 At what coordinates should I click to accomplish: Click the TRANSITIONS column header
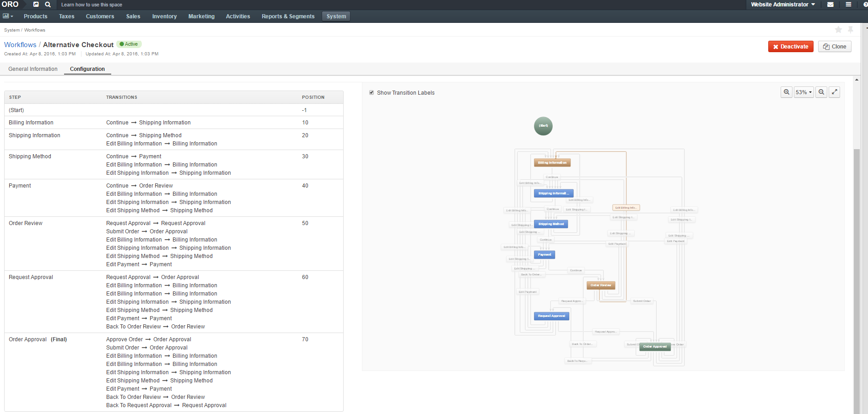click(122, 97)
